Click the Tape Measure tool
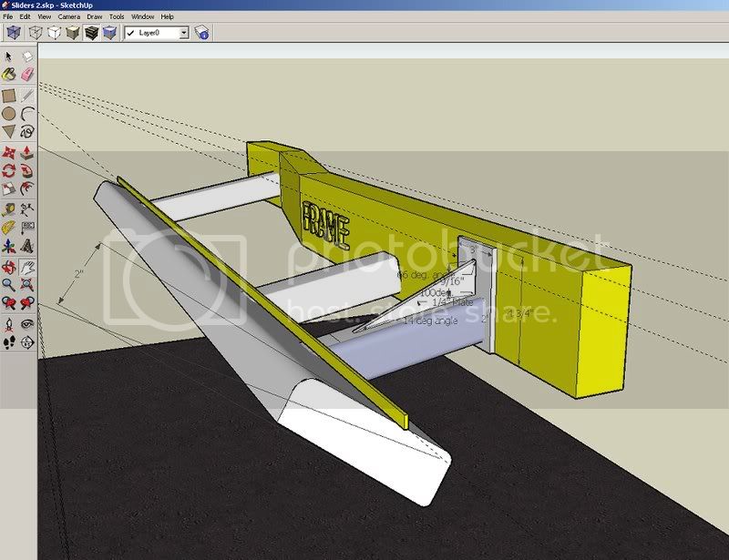 (9, 209)
